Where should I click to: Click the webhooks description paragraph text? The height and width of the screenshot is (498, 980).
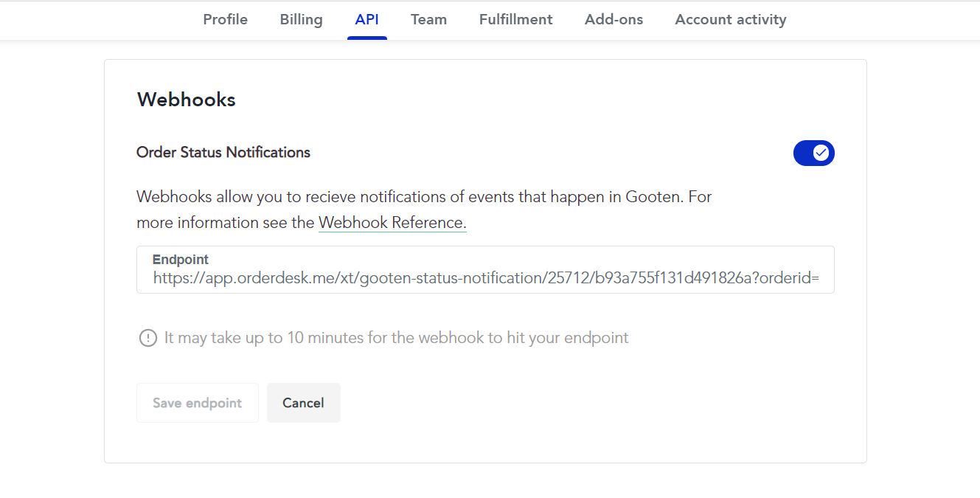(x=424, y=210)
